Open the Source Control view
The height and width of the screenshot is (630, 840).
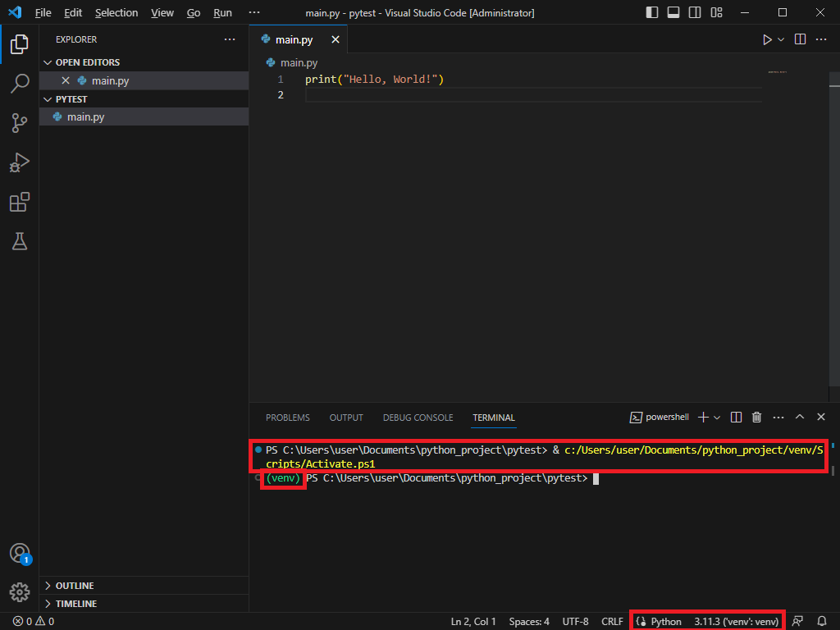pyautogui.click(x=20, y=123)
